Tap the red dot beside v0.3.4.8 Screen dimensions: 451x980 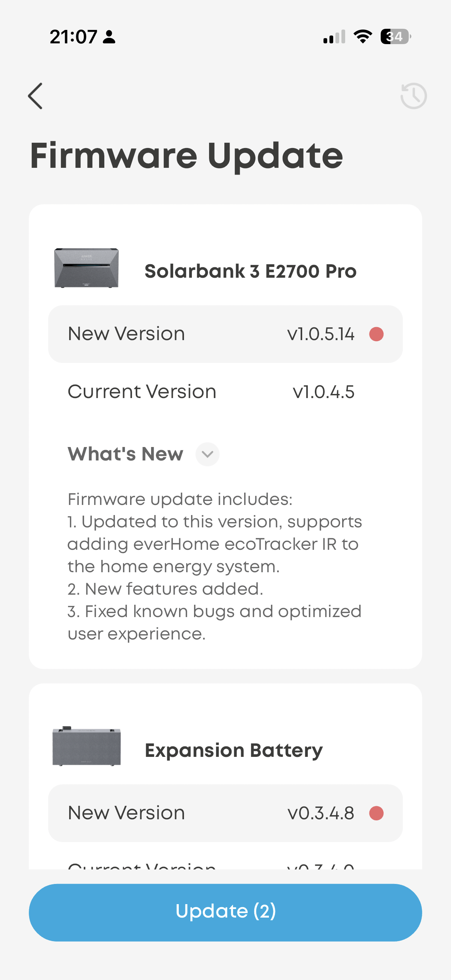376,813
